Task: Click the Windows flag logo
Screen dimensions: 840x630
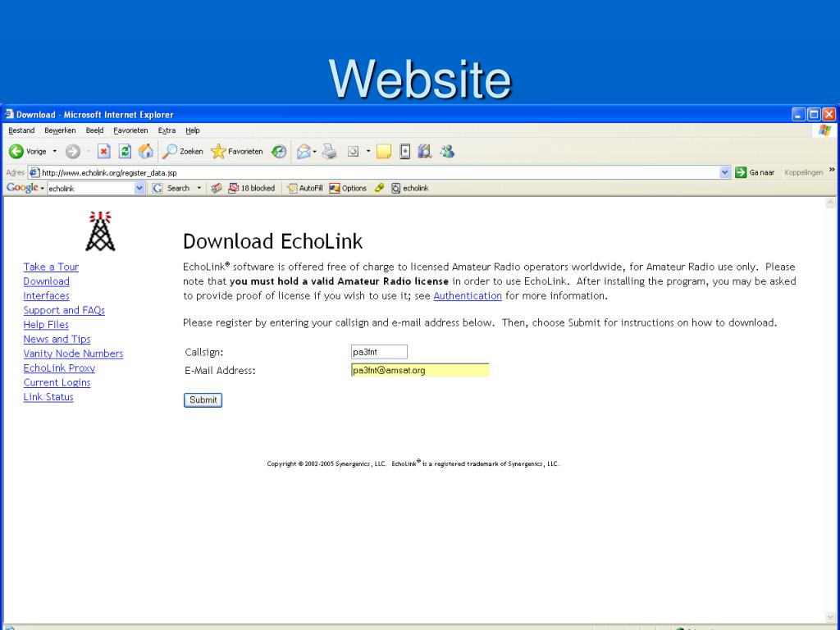Action: 825,130
